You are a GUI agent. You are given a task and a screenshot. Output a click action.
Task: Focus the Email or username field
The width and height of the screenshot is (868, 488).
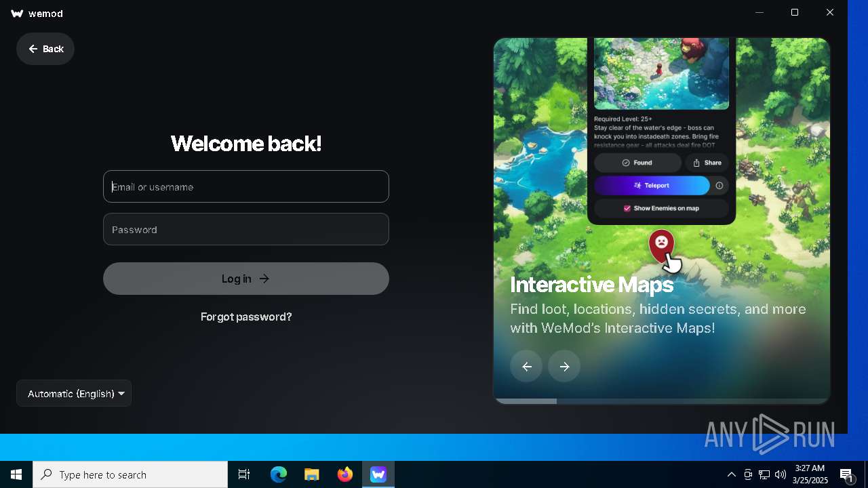pyautogui.click(x=246, y=186)
